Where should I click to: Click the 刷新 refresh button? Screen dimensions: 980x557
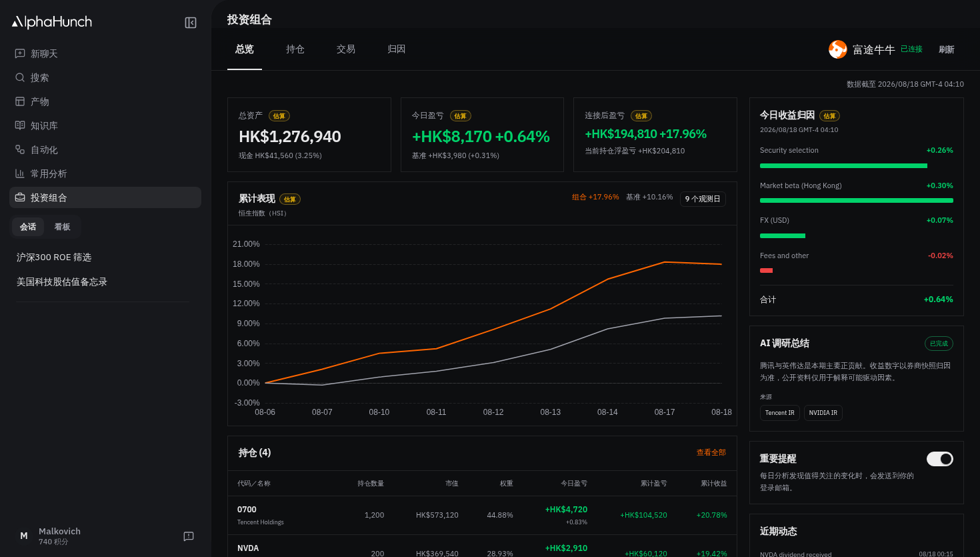click(947, 49)
